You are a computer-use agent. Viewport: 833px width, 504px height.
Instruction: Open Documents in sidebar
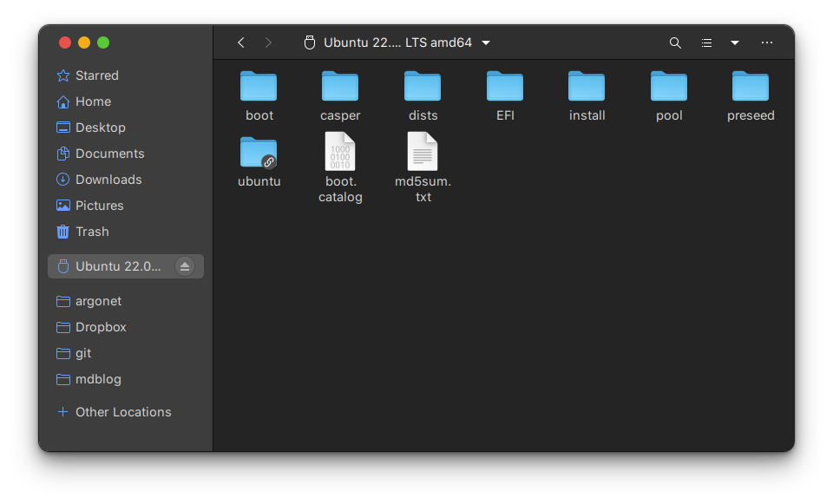pos(126,154)
